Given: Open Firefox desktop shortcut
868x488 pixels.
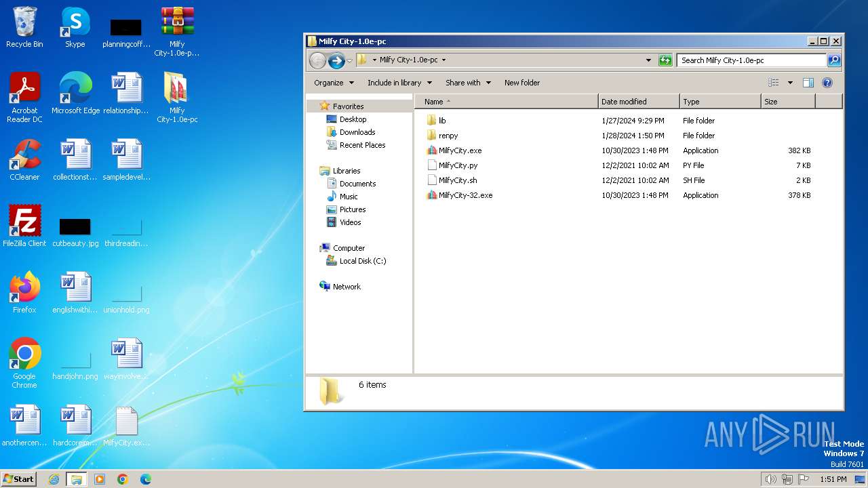Looking at the screenshot, I should (24, 293).
